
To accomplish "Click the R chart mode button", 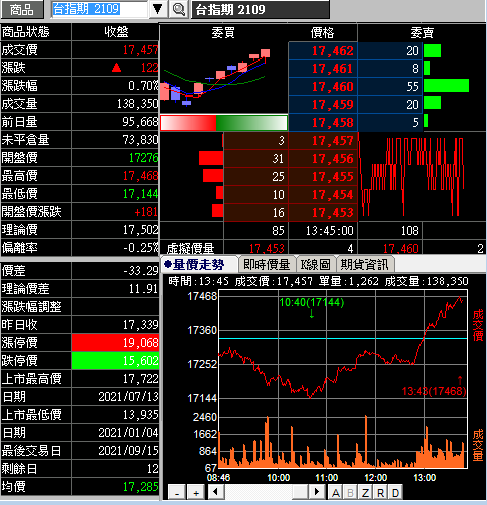I will (380, 492).
